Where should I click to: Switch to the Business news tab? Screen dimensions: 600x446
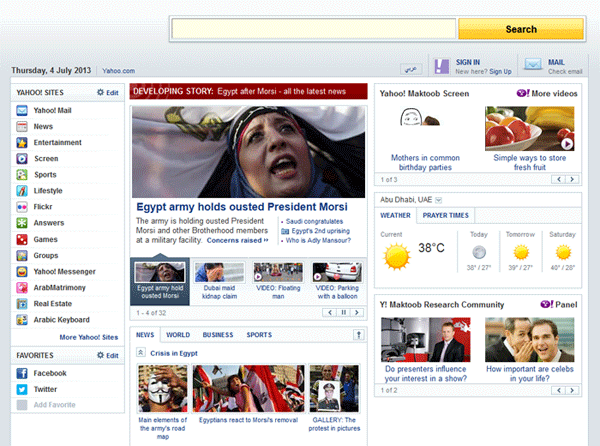coord(218,335)
